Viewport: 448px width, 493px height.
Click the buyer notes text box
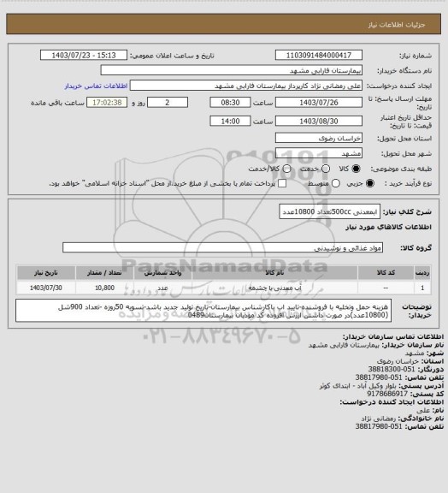[203, 311]
